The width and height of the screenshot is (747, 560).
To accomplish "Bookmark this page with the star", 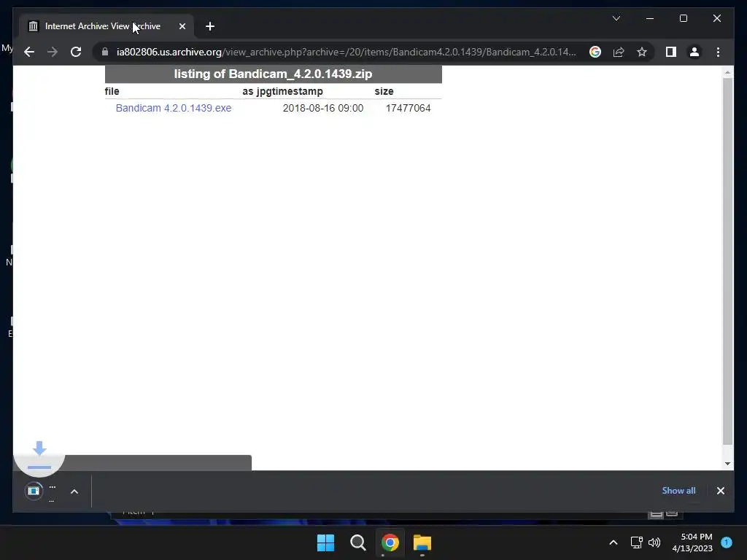I will pyautogui.click(x=642, y=52).
